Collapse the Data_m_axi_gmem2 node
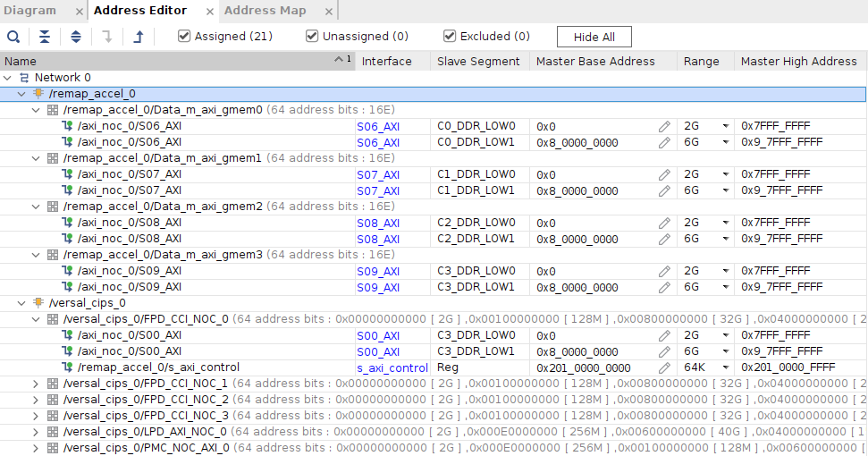Viewport: 868px width, 456px height. coord(36,207)
